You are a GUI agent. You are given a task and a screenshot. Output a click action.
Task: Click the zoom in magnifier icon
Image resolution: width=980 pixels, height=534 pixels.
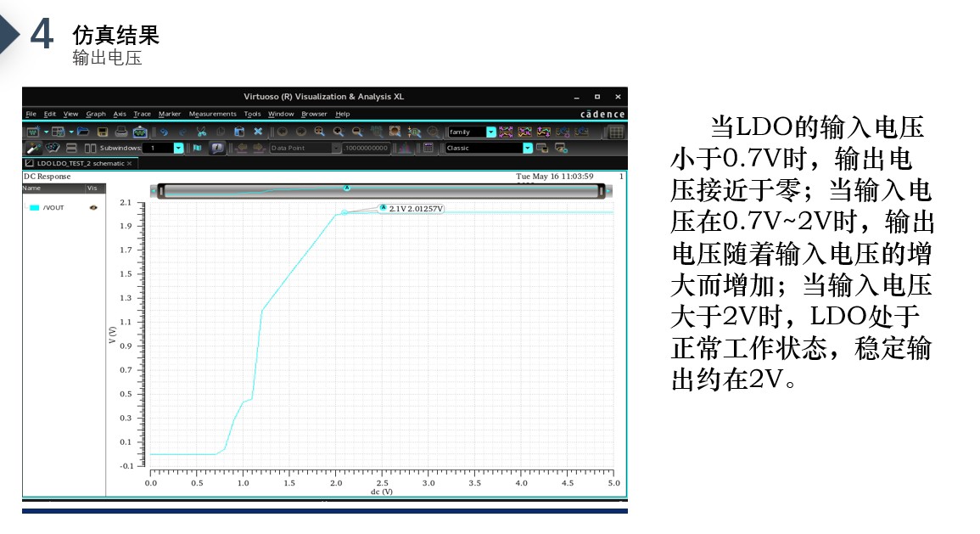point(339,132)
